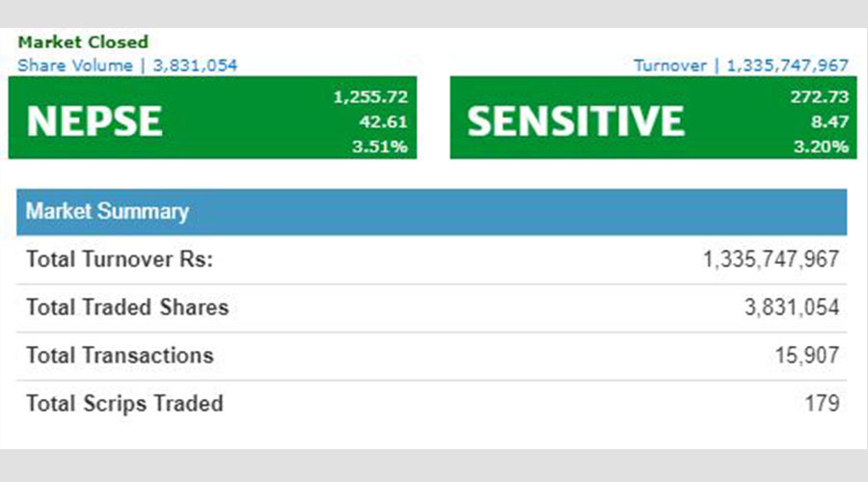Click the green NEPSE index banner

point(212,118)
